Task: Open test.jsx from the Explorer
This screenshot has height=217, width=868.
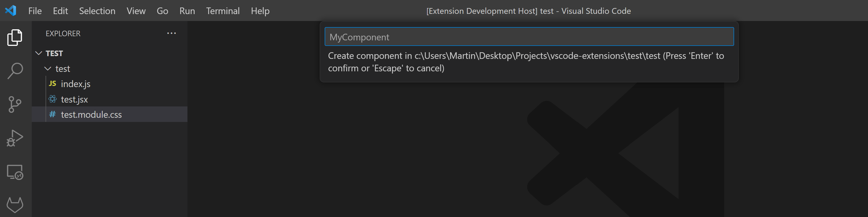Action: click(x=74, y=99)
